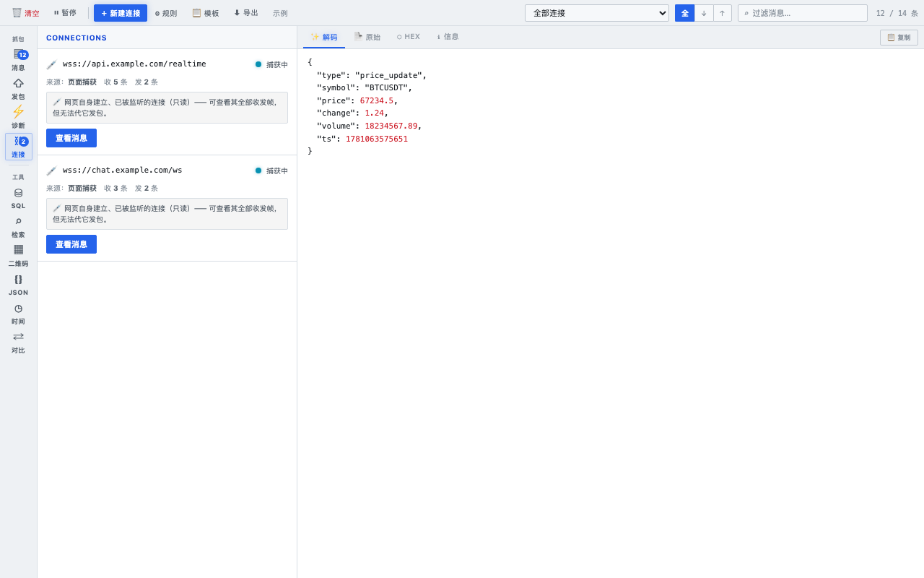
Task: Click the 导出 export download button
Action: (246, 13)
